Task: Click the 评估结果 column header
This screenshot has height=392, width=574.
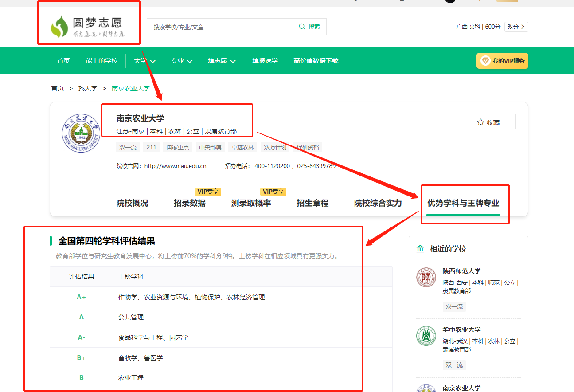Action: 82,277
